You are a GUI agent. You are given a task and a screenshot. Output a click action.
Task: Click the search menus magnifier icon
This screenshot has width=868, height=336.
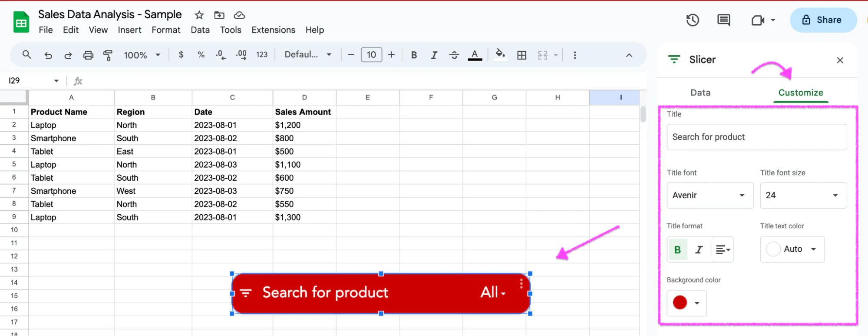coord(26,55)
